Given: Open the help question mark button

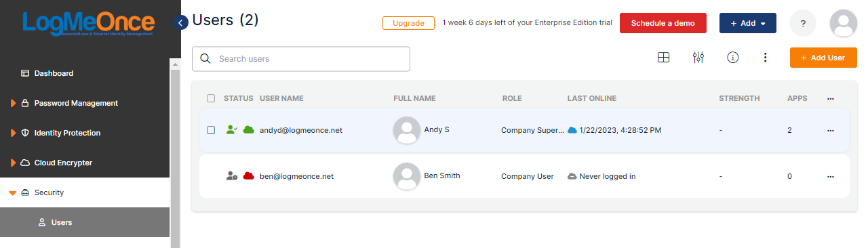Looking at the screenshot, I should pos(803,23).
